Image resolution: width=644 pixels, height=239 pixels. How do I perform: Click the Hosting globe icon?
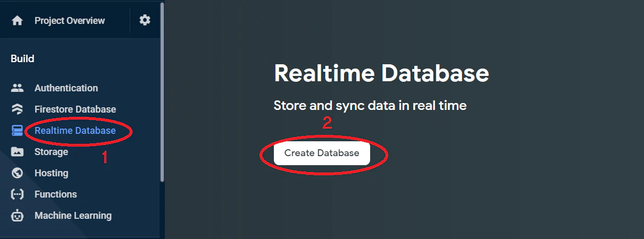click(18, 173)
